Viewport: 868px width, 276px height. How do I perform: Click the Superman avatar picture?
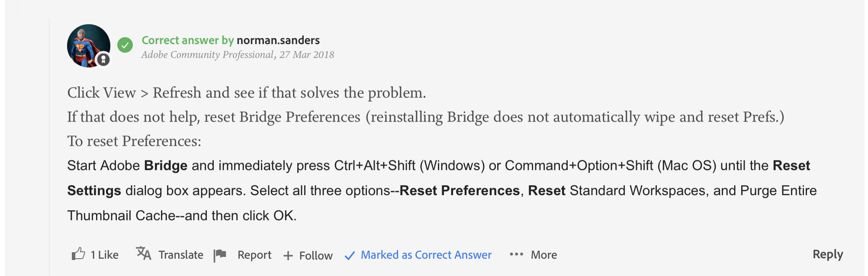pyautogui.click(x=87, y=44)
